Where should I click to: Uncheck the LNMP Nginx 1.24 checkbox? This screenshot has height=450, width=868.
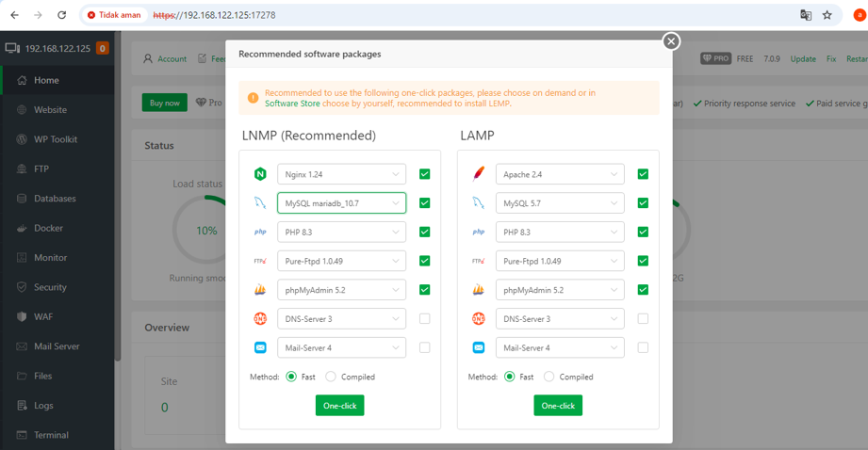(x=425, y=174)
